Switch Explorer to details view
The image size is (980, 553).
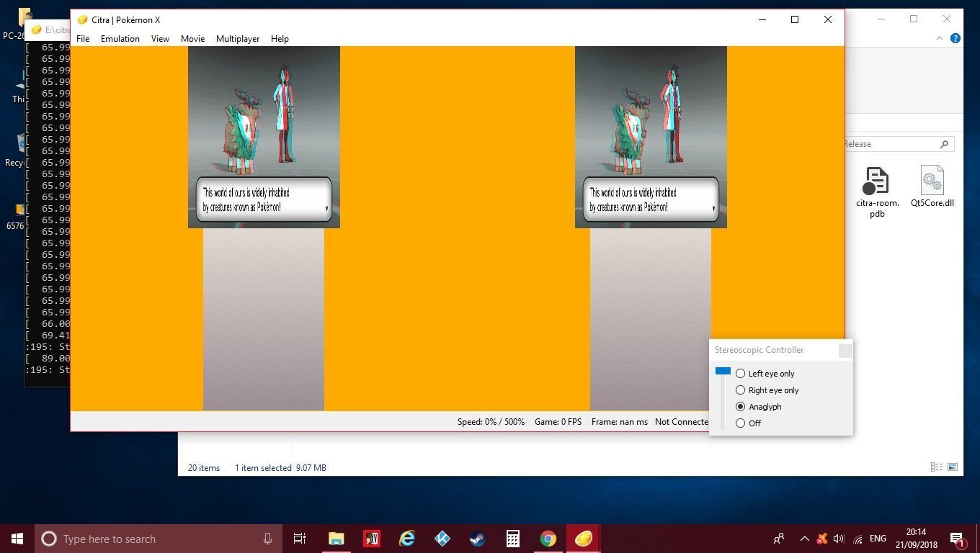click(x=936, y=467)
